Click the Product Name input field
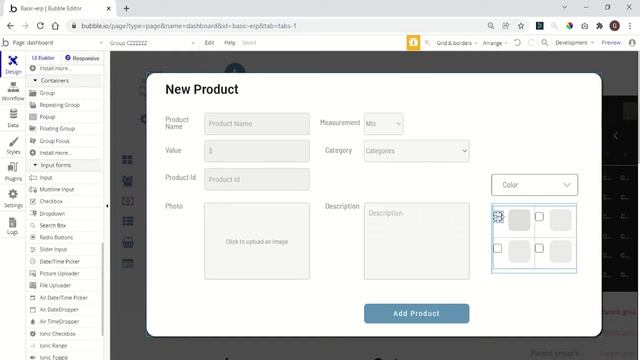The height and width of the screenshot is (360, 640). (257, 124)
